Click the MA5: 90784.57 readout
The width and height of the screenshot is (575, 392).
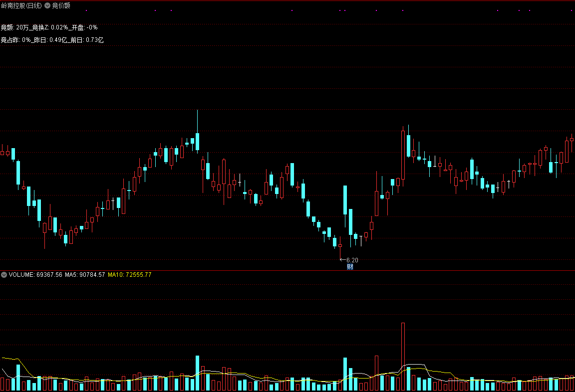pyautogui.click(x=85, y=275)
